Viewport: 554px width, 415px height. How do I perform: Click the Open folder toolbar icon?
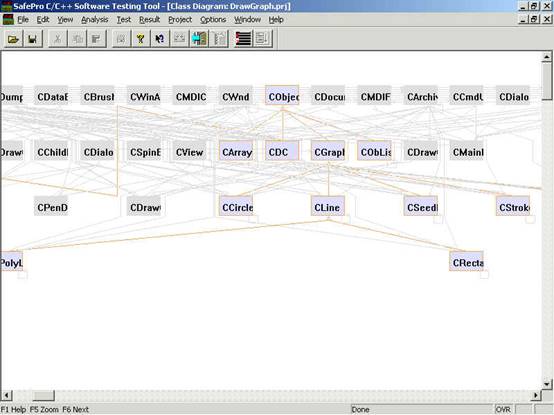pos(13,39)
